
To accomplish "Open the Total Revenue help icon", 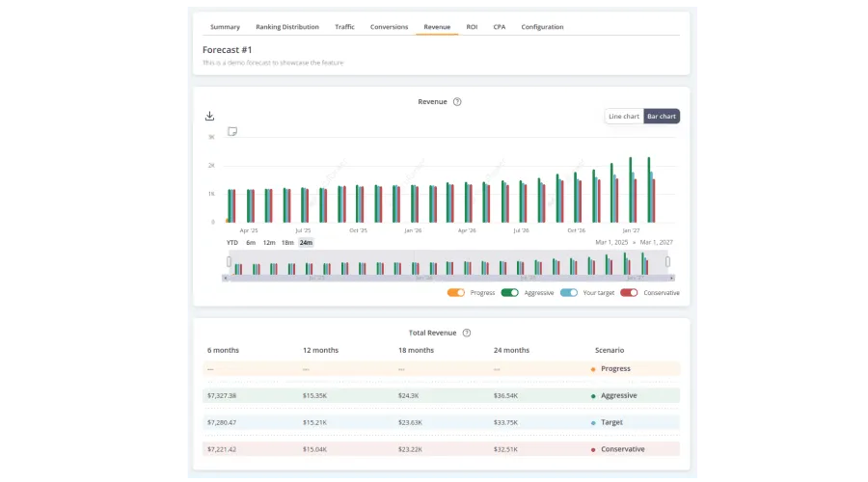I will coord(467,333).
